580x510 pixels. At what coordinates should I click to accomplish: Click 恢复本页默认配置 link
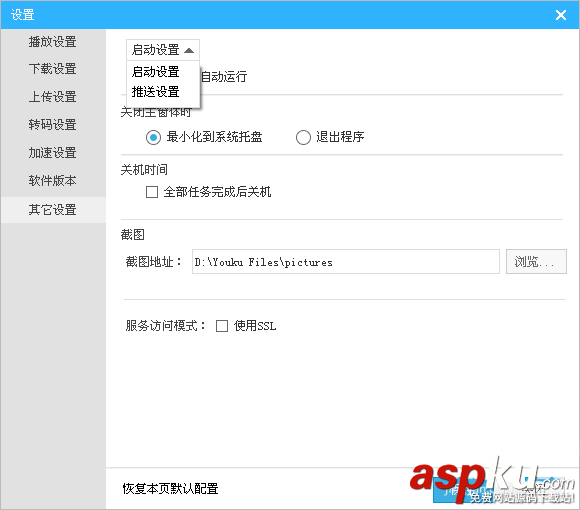click(x=170, y=489)
